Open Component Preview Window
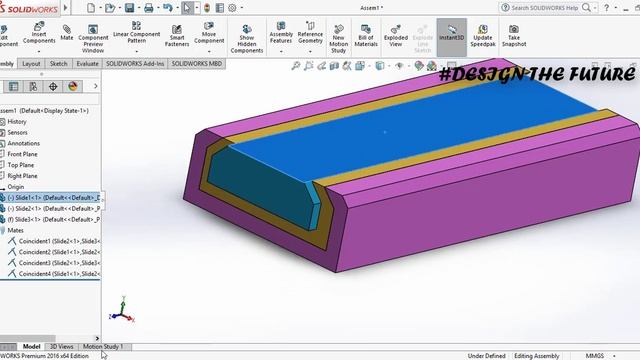Image resolution: width=640 pixels, height=360 pixels. tap(93, 38)
